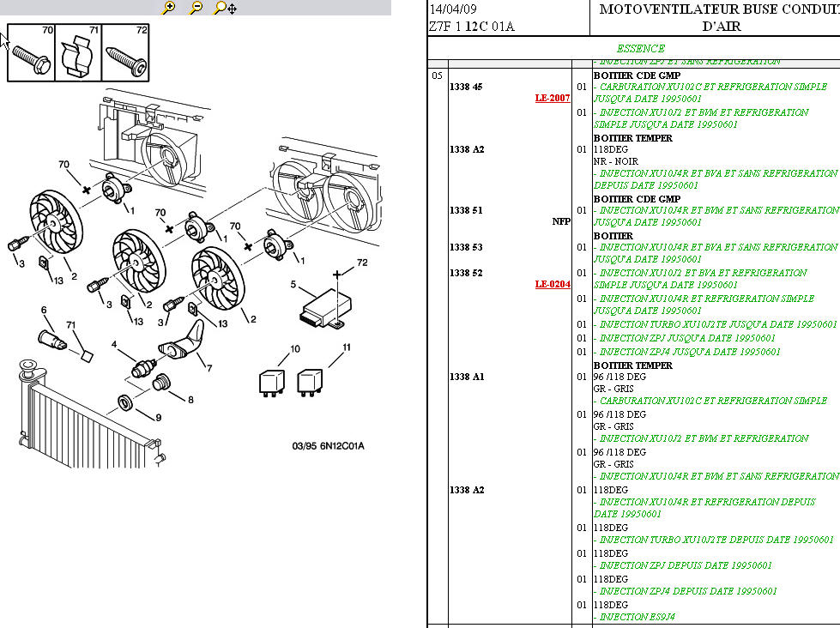Click relay part 10 in the diagram

[274, 381]
